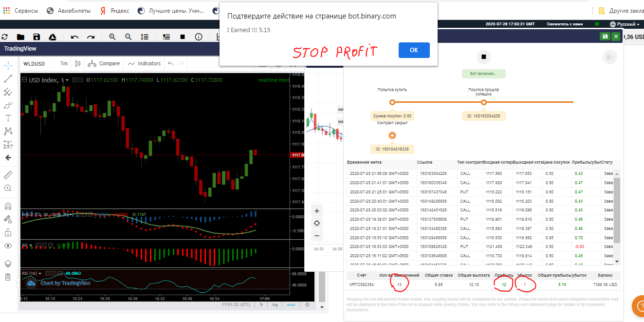Click Compare in the chart toolbar
The image size is (644, 322).
coord(104,63)
